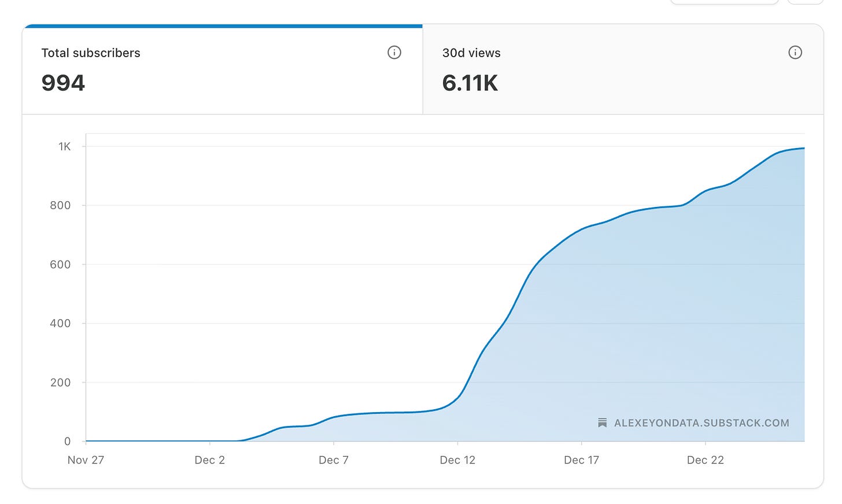The width and height of the screenshot is (842, 504).
Task: Click the 994 subscriber count
Action: (63, 83)
